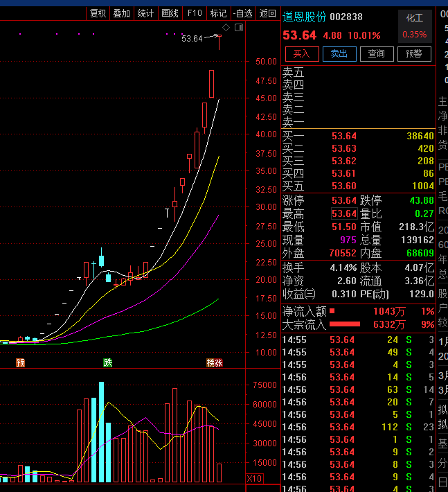448x492 pixels.
Task: Click the 量比 value 0.27
Action: click(x=424, y=213)
